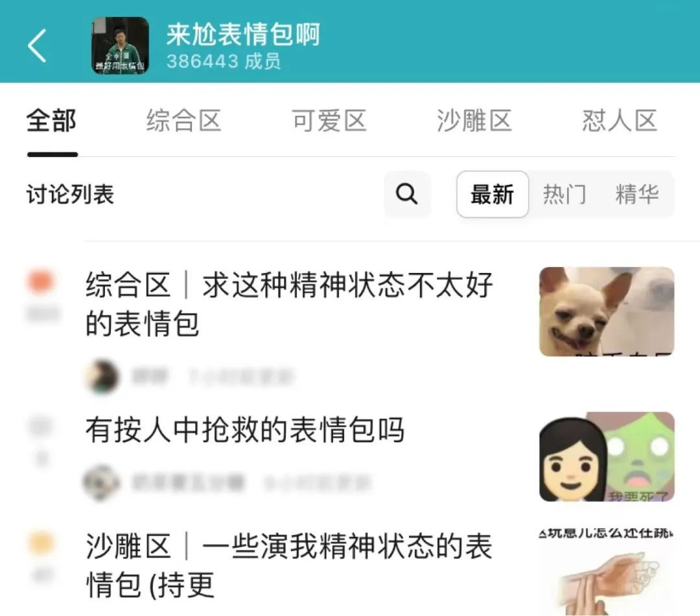The width and height of the screenshot is (700, 616).
Task: Switch to the 沙雕区 tab
Action: point(474,121)
